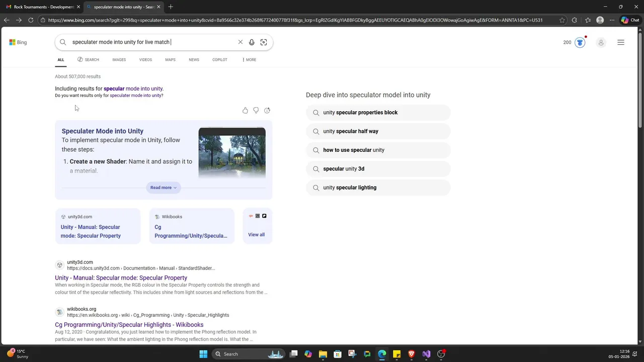
Task: Clear the search box with the X icon
Action: (240, 42)
